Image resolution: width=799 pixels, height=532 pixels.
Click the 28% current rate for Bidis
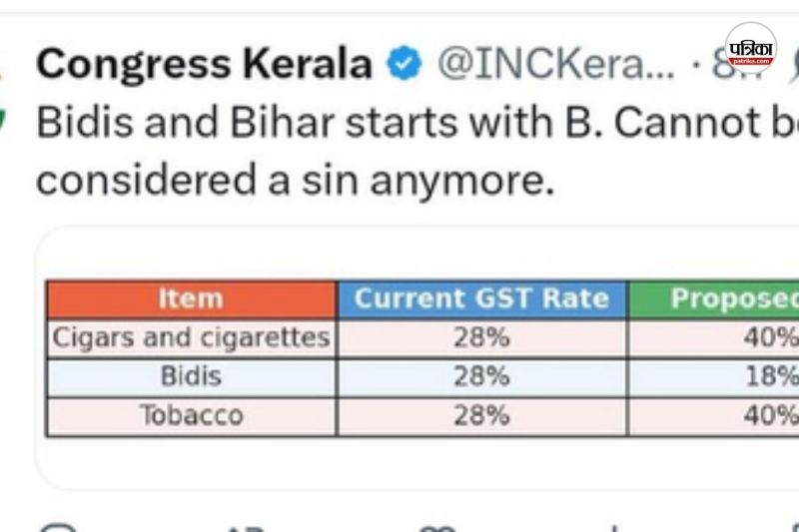point(481,377)
